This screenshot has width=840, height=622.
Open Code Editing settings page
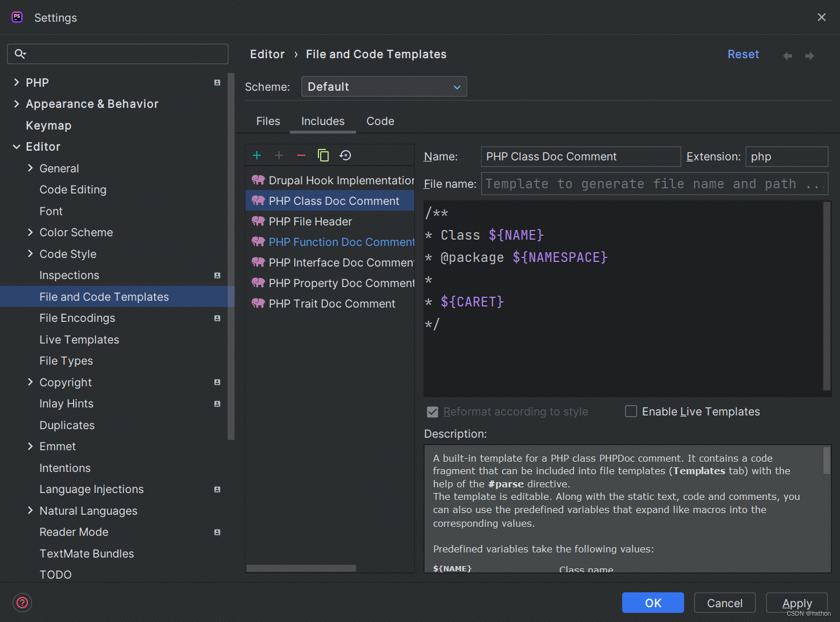73,189
